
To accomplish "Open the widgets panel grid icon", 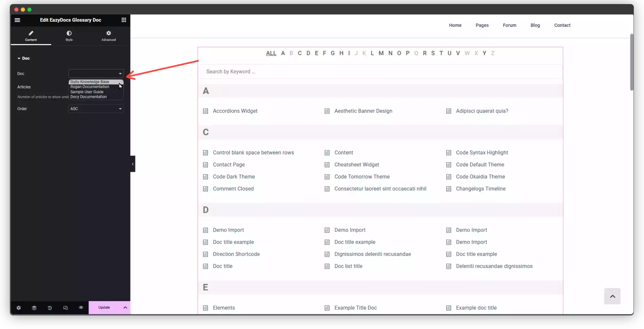I will pyautogui.click(x=123, y=20).
